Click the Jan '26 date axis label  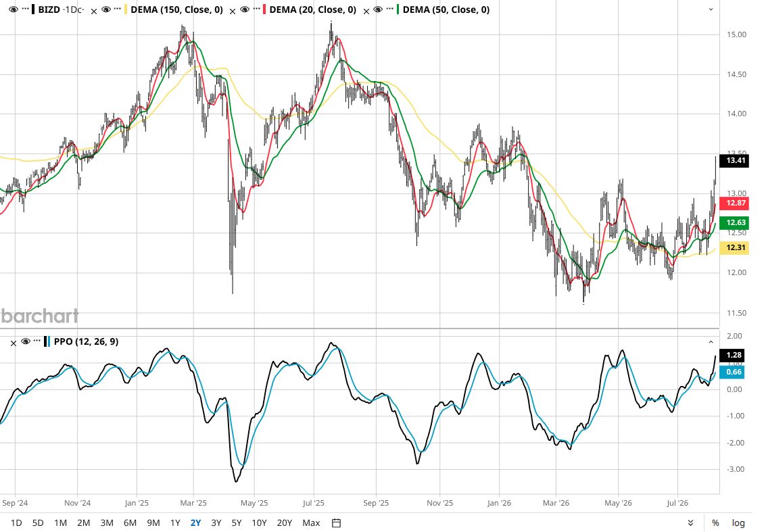click(x=499, y=503)
